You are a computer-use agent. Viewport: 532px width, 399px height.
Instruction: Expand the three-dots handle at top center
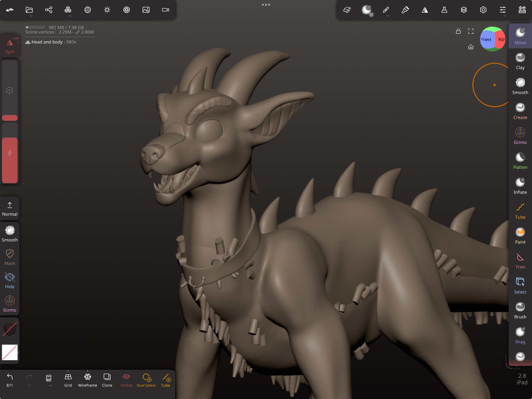(x=266, y=5)
